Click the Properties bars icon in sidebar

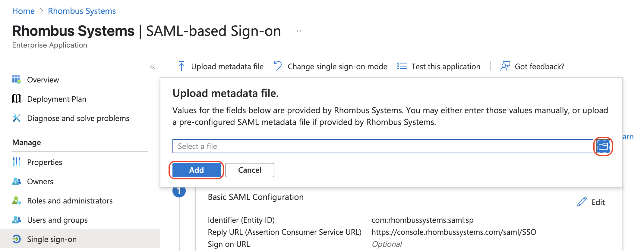(17, 162)
